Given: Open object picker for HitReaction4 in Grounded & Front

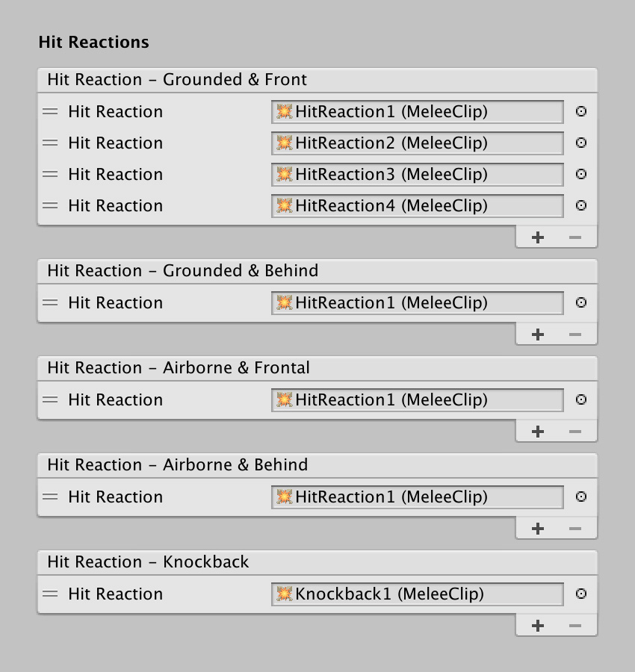Looking at the screenshot, I should pos(581,206).
